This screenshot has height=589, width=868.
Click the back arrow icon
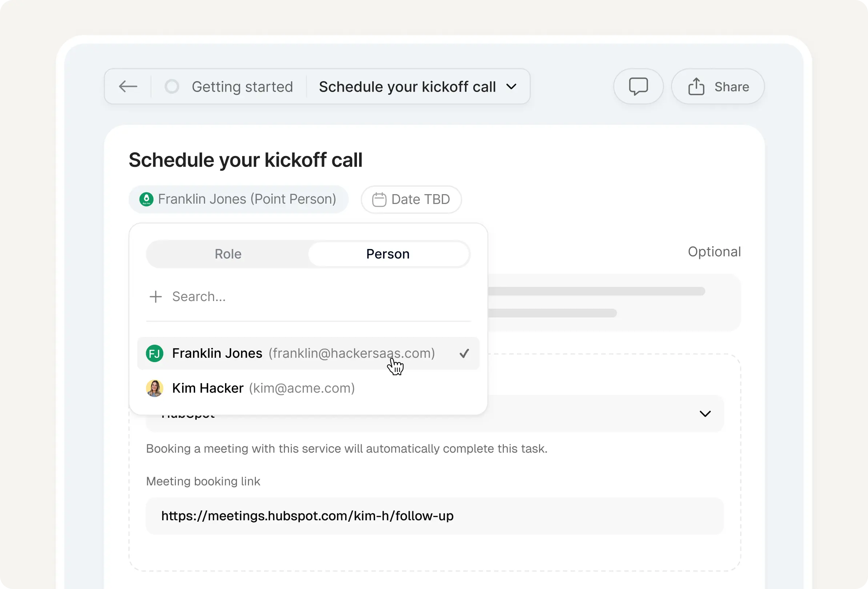click(x=127, y=86)
